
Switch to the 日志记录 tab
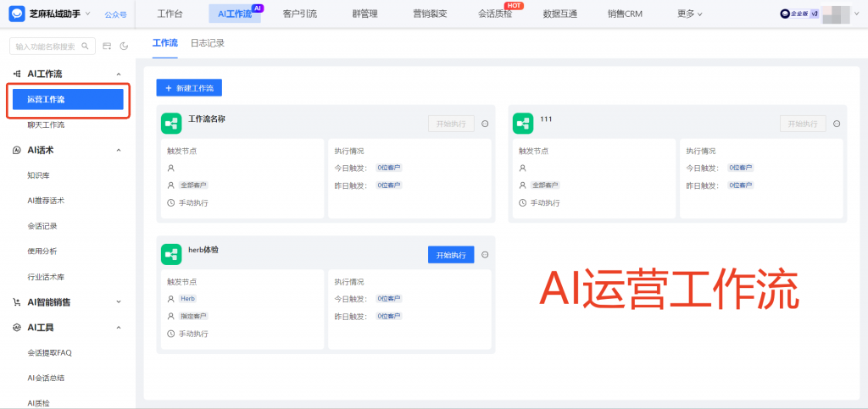coord(208,42)
